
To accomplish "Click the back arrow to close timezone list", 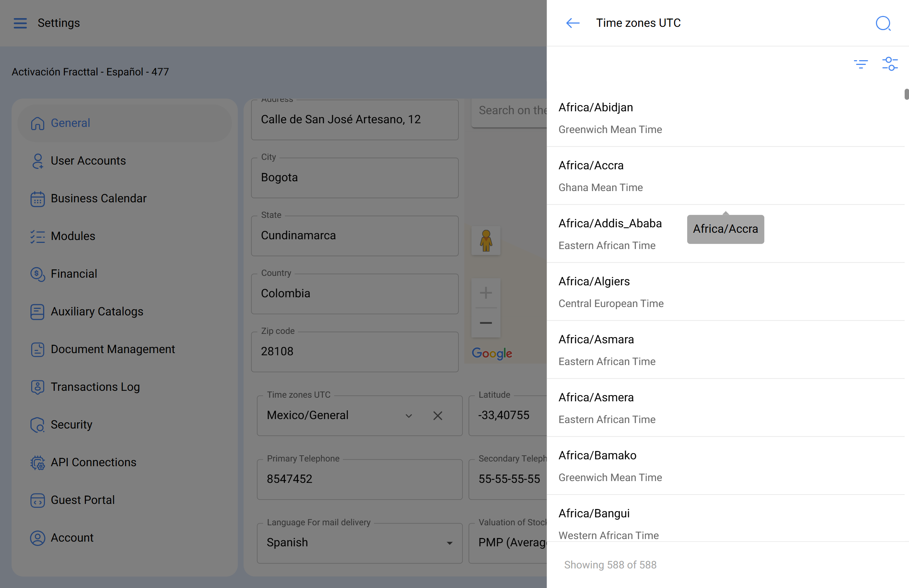I will [572, 23].
